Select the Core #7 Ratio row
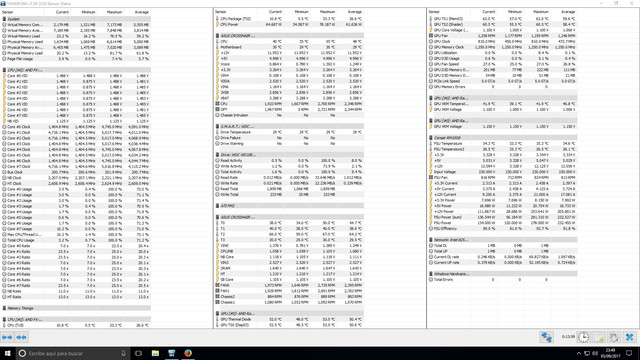640x360 pixels. (x=76, y=285)
